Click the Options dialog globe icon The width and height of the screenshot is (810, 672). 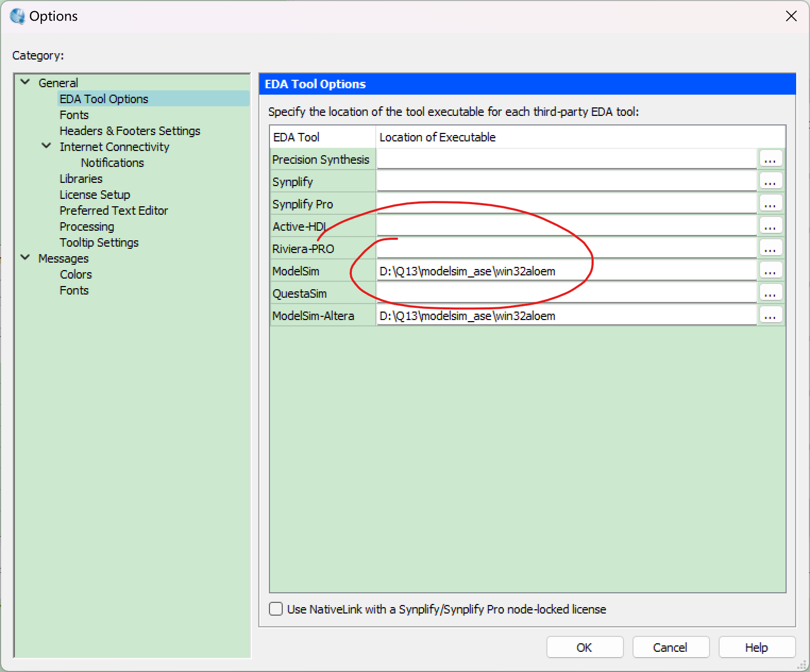click(17, 16)
